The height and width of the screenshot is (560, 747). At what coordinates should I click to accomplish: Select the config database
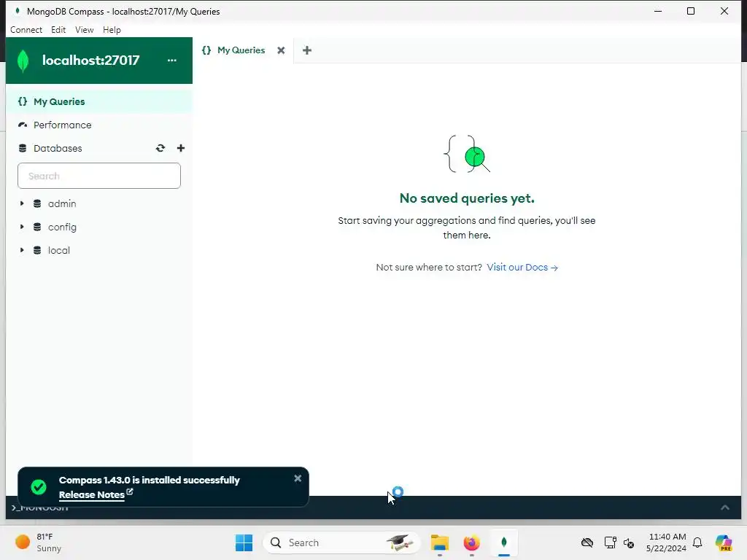62,227
